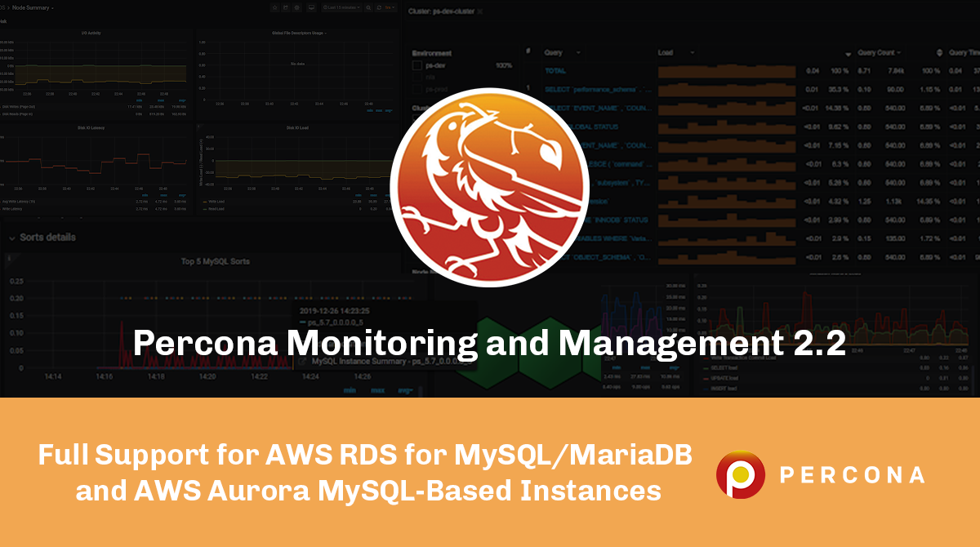Open the Last 15 minutes time picker
Screen dimensions: 980x547
343,7
